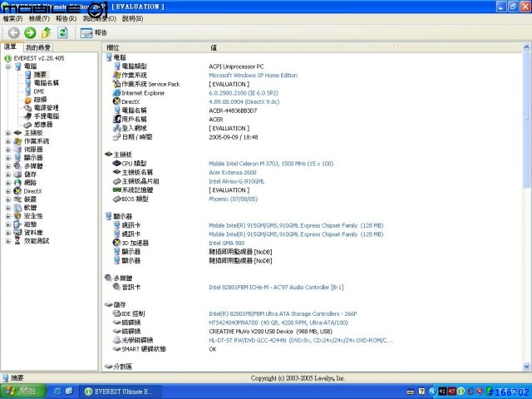The width and height of the screenshot is (532, 399).
Task: Click the 資料庫 database icon in tree
Action: coord(17,233)
